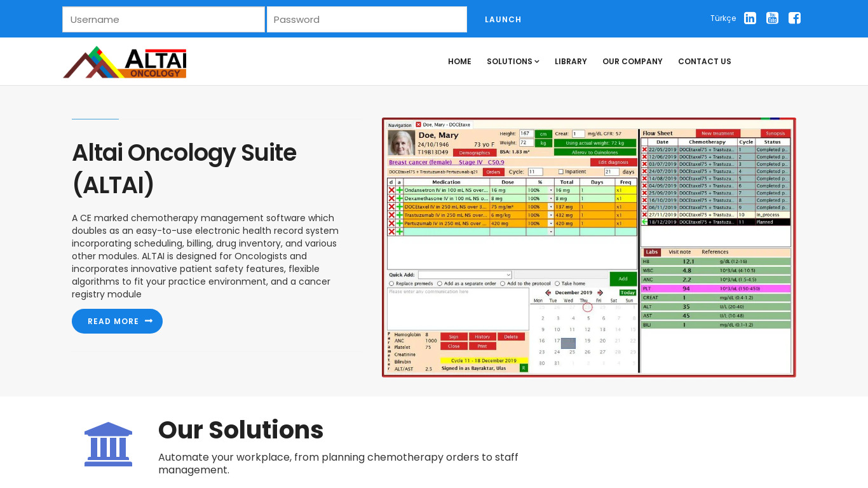
Task: Open the OUR COMPANY menu item
Action: click(632, 62)
